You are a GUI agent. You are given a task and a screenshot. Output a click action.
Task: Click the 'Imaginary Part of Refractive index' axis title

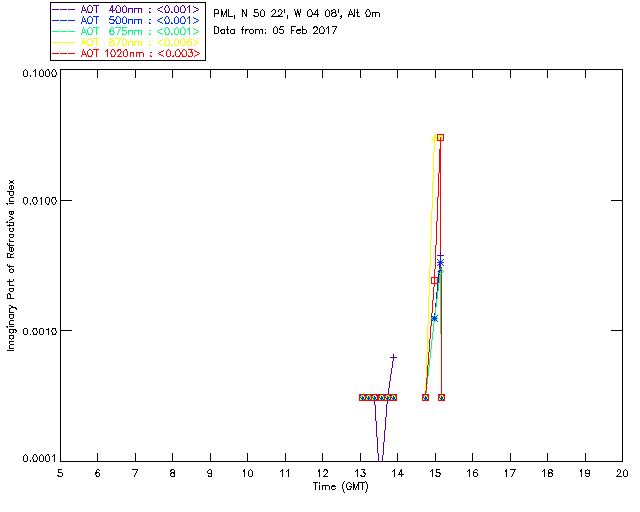coord(11,265)
